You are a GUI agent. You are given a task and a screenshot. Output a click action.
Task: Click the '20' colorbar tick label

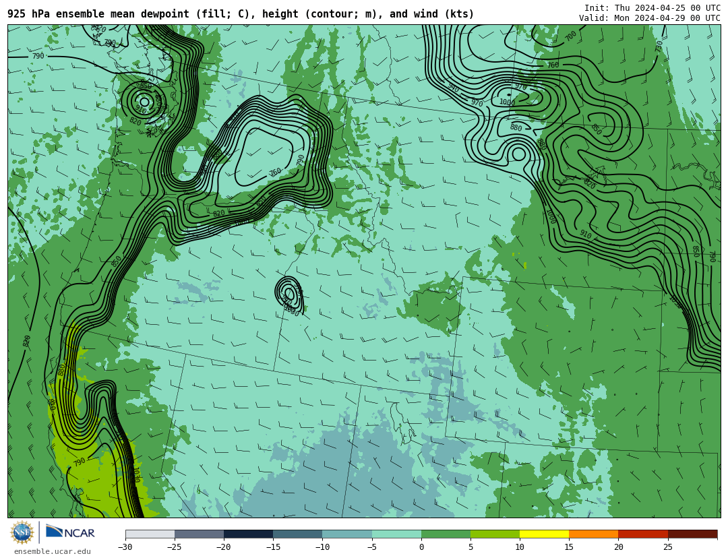pos(618,547)
